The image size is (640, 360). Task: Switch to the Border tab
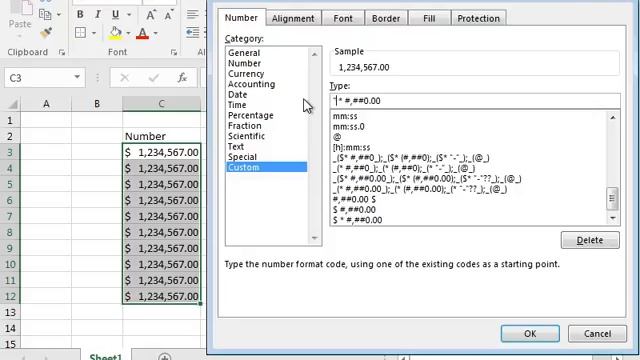[386, 18]
